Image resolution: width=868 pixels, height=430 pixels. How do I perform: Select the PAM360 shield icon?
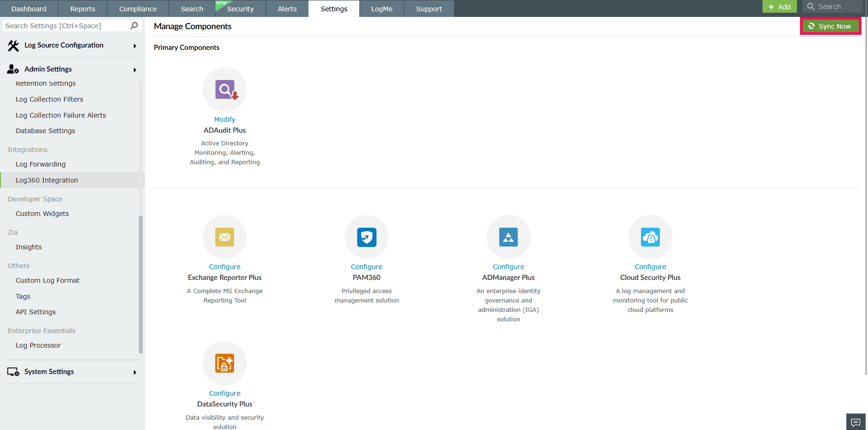366,237
